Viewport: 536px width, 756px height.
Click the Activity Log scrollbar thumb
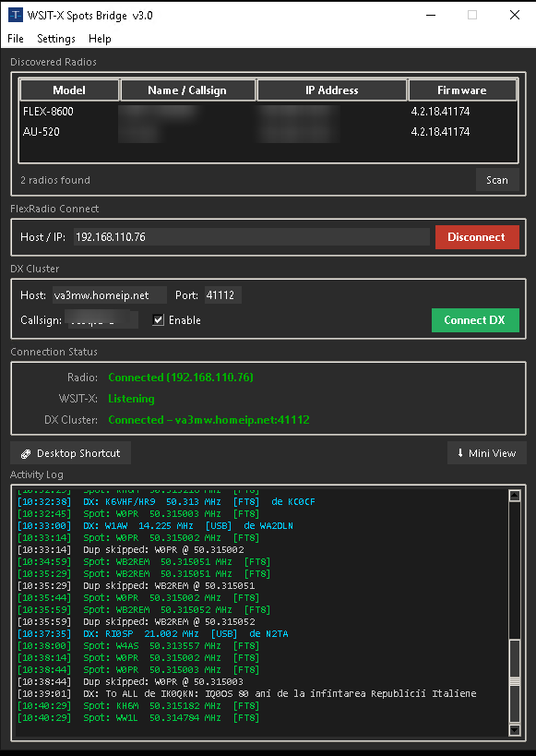coord(514,681)
